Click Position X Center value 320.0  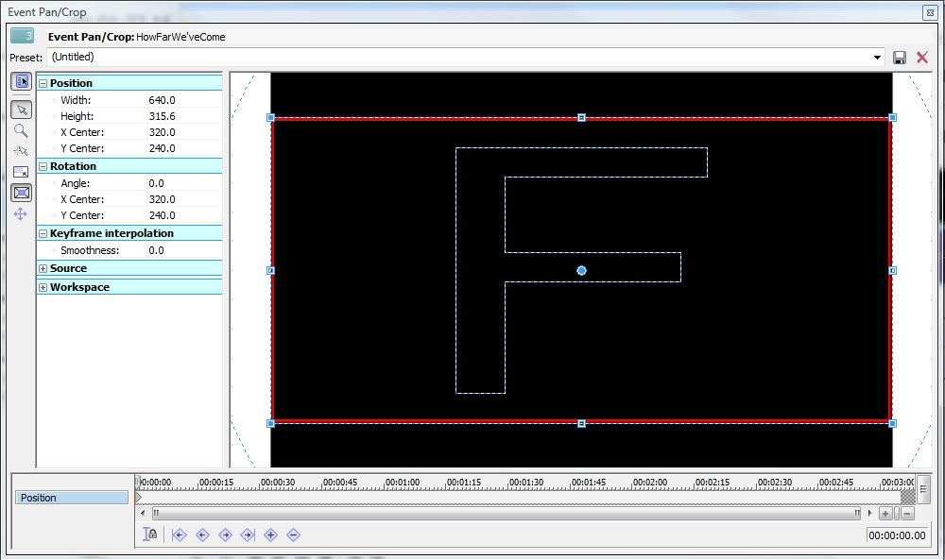point(163,132)
